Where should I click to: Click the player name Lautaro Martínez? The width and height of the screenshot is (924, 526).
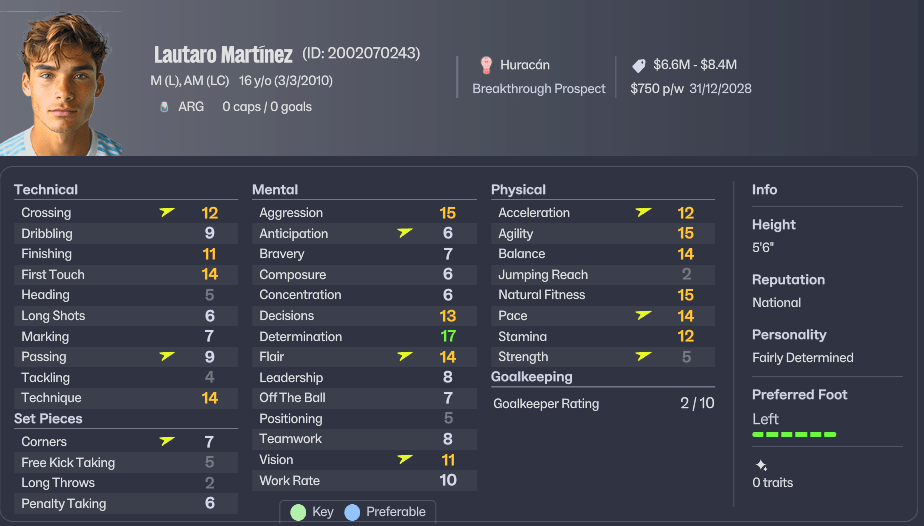click(223, 54)
